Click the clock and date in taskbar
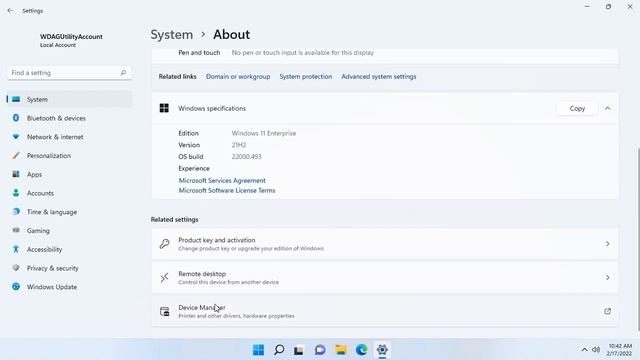640x360 pixels. click(x=620, y=350)
